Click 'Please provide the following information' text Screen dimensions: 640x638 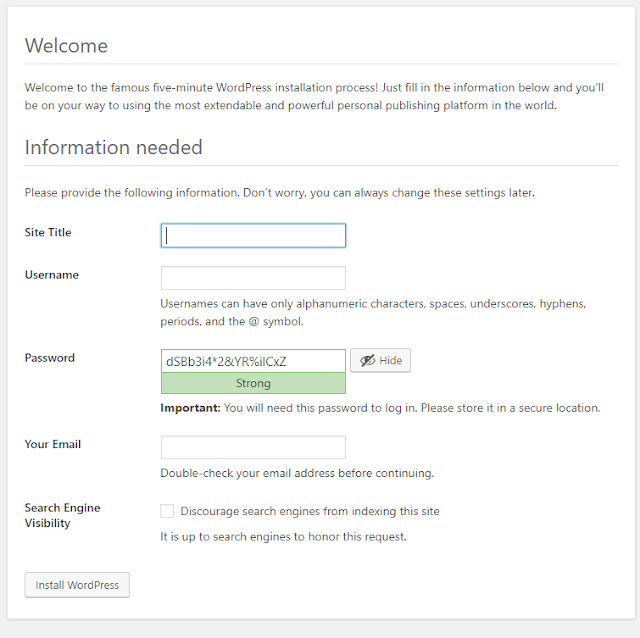tap(280, 193)
